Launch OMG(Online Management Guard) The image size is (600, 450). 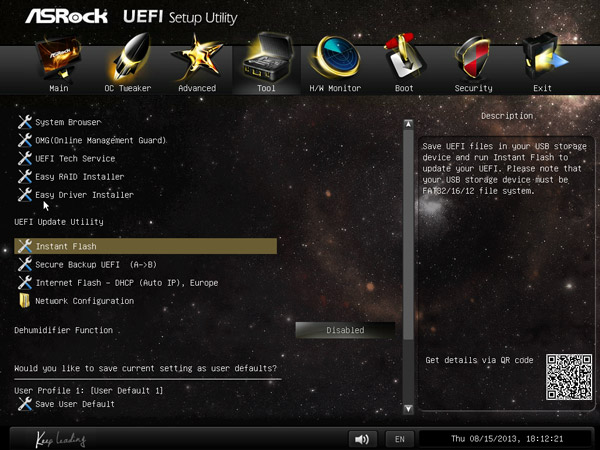pos(101,140)
